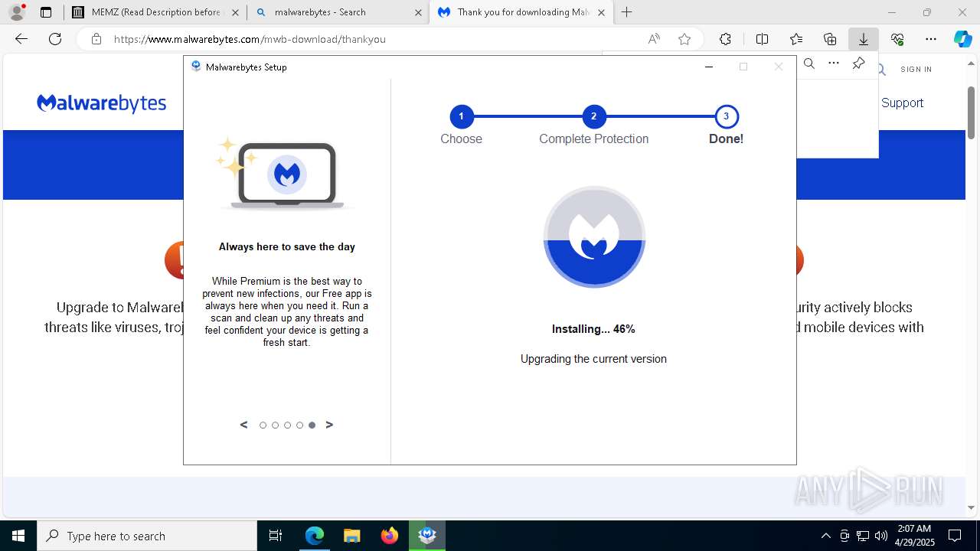
Task: Click the installation progress circle
Action: click(594, 236)
